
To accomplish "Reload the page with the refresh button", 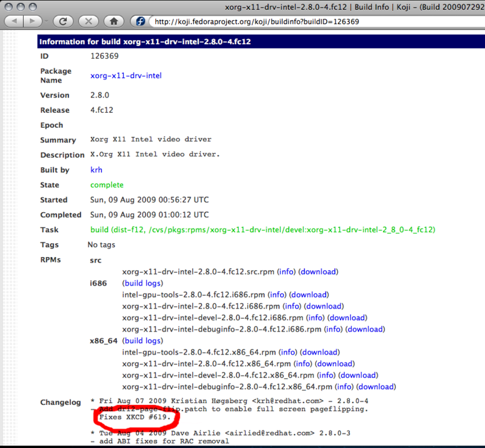I will tap(62, 21).
